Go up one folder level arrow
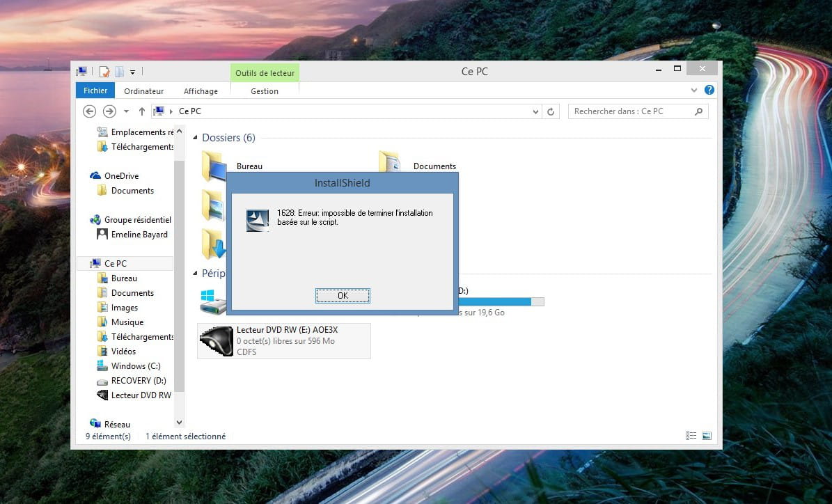 coord(142,111)
